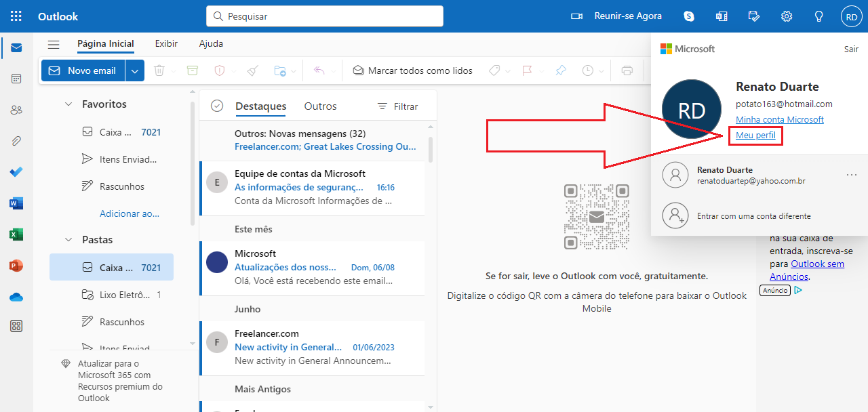Open the Files paperclip icon
868x412 pixels.
[x=16, y=141]
